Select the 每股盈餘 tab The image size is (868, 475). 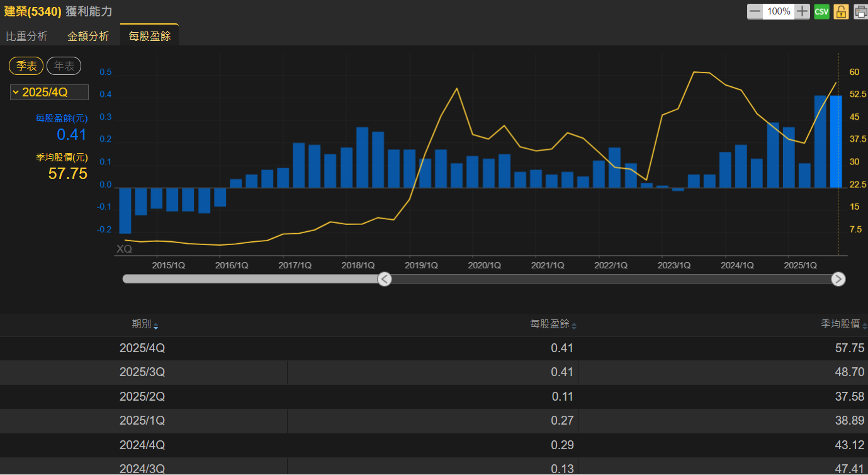(149, 36)
